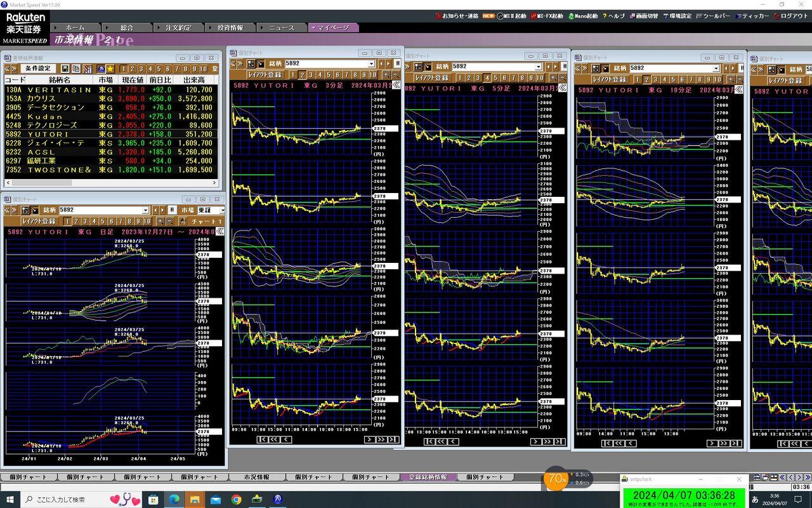Viewport: 812px width, 508px height.
Task: Open the 市場 東証 dropdown in the daily chart
Action: point(222,210)
